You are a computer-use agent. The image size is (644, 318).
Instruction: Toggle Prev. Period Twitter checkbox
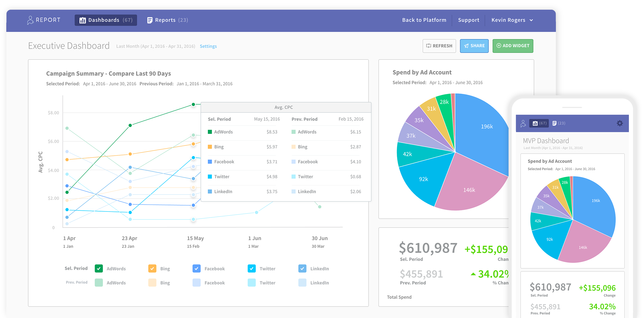[x=252, y=283]
